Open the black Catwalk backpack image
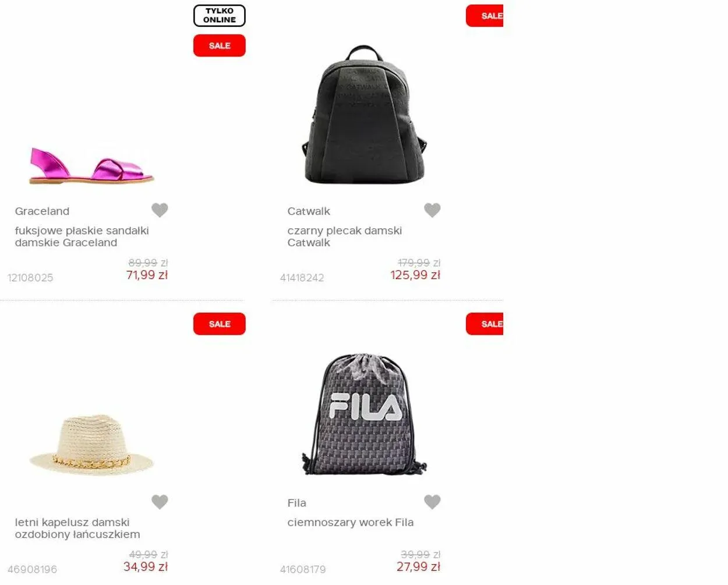 click(364, 115)
